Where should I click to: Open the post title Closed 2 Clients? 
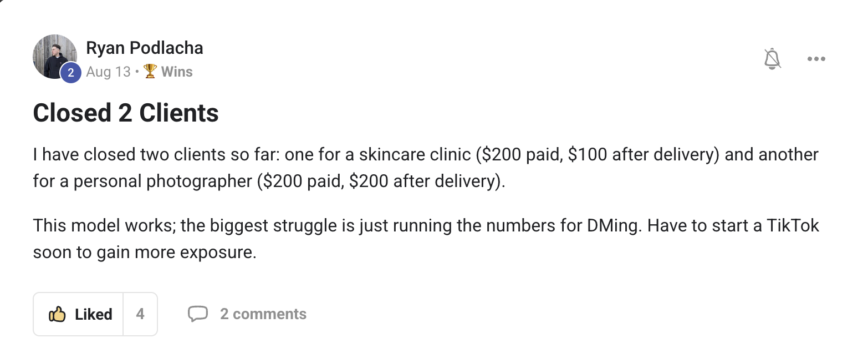125,113
